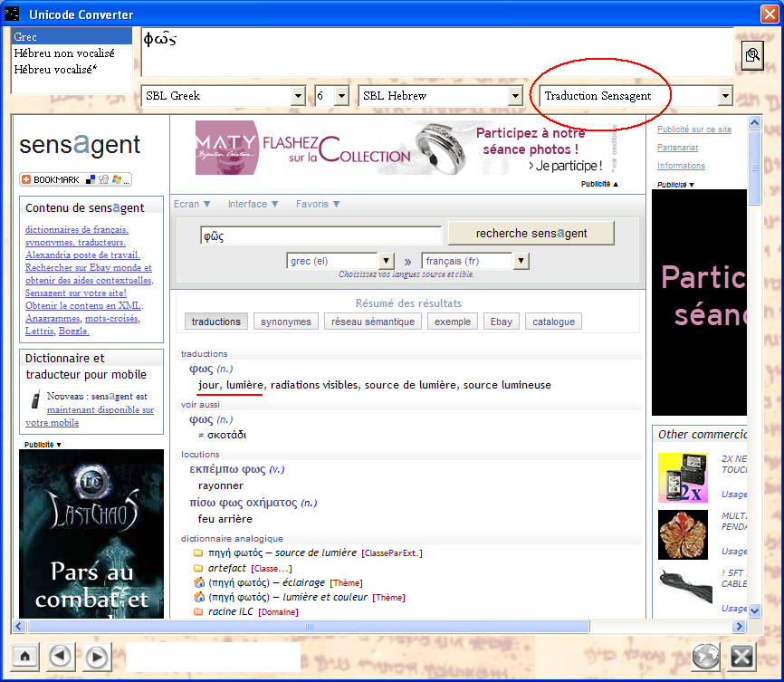Open the phone product thumbnail
784x682 pixels.
[683, 478]
